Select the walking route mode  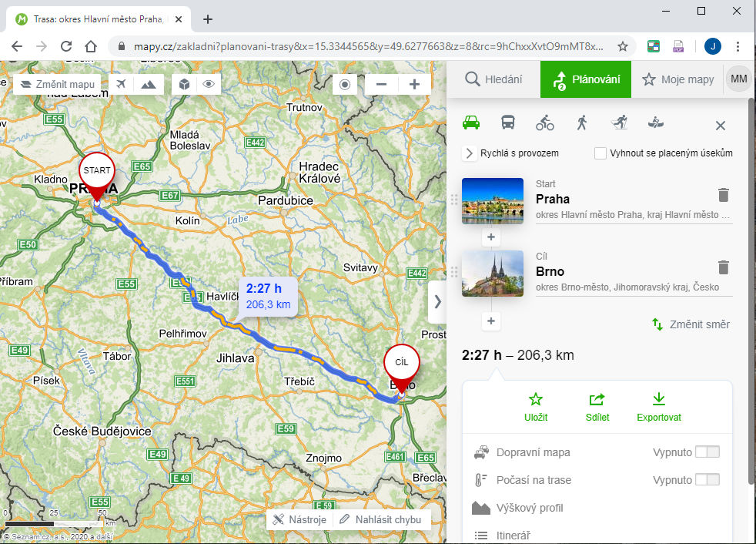tap(582, 123)
